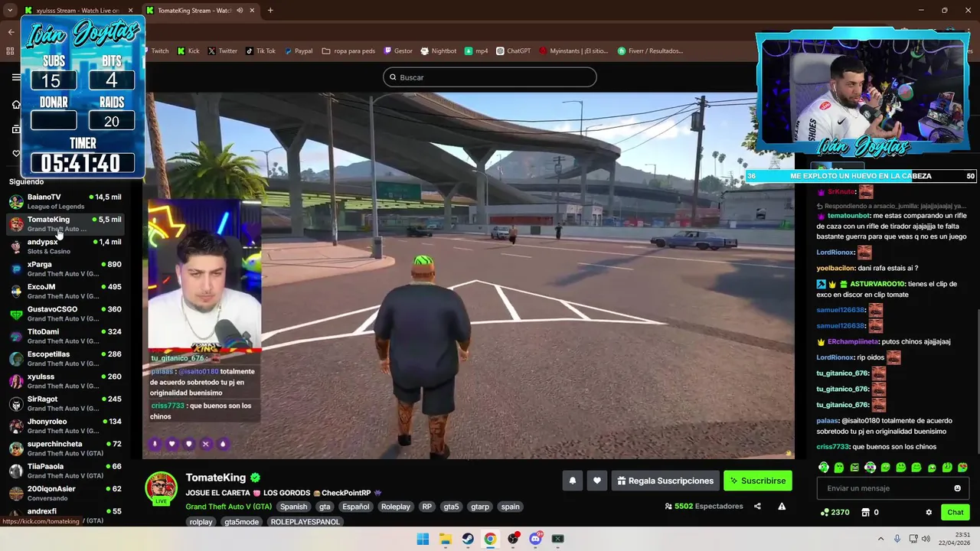Expand the ropa para peds bookmark folder

349,51
